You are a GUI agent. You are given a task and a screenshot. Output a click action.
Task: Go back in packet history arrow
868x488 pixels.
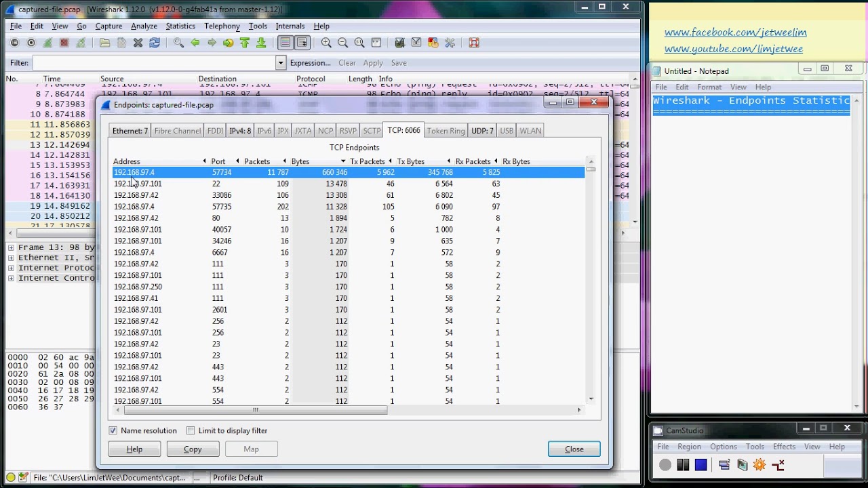pos(195,43)
